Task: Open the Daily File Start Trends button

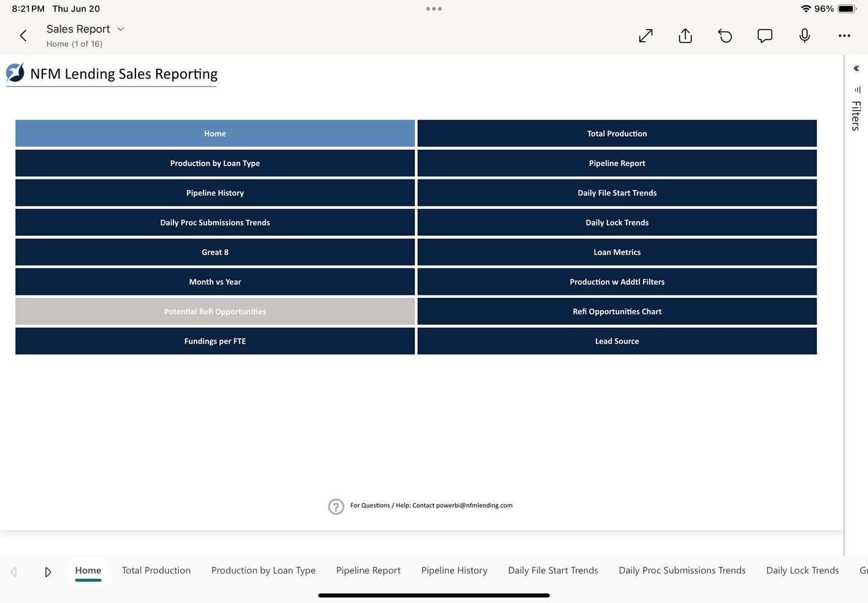Action: tap(617, 193)
